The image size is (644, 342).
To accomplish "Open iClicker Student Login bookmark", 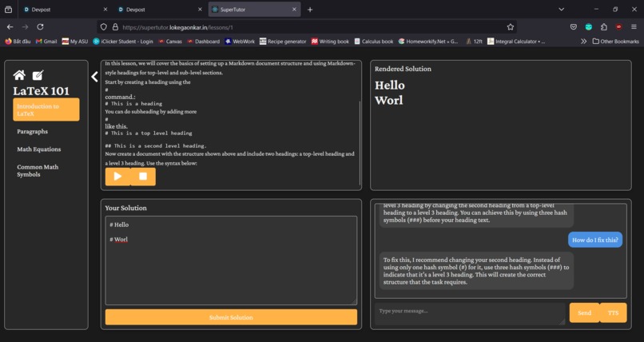I will (123, 42).
